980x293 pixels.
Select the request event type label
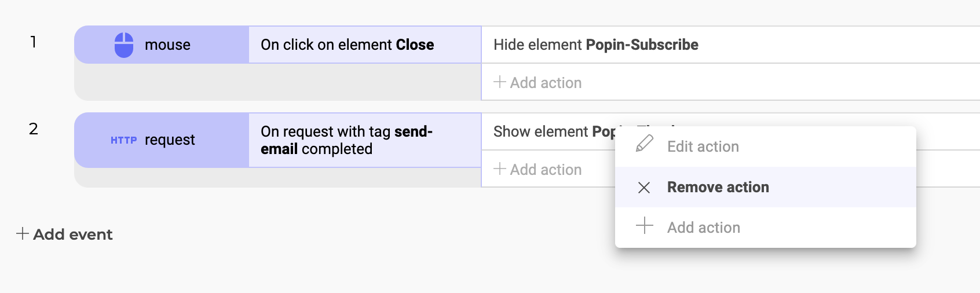[170, 140]
